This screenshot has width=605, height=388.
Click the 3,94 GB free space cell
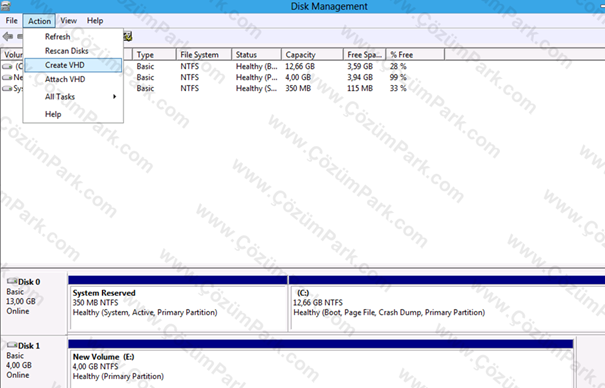click(x=360, y=78)
